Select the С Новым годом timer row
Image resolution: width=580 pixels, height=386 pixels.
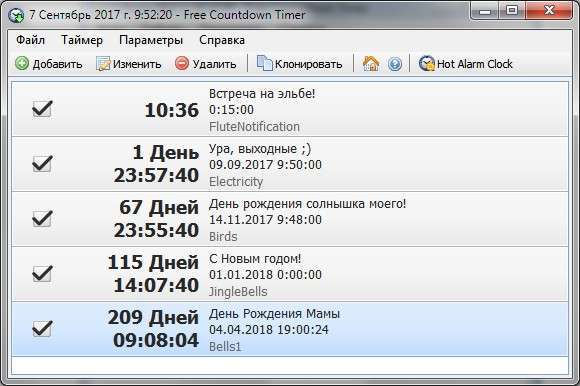click(290, 274)
